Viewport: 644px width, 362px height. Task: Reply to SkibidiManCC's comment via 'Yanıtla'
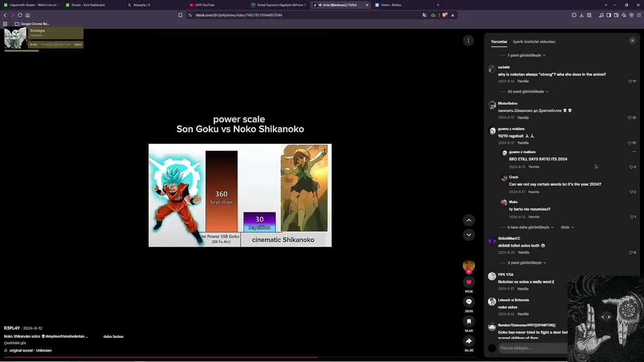524,252
